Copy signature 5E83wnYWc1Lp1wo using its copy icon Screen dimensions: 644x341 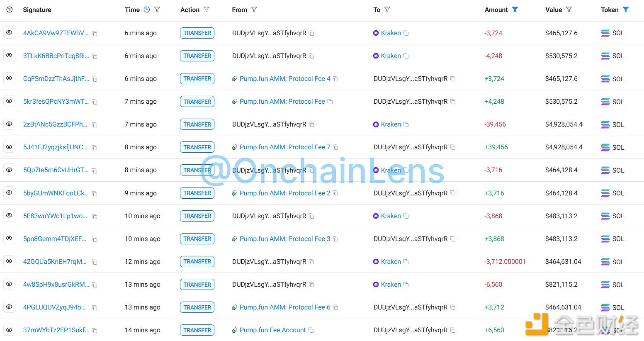click(x=95, y=216)
